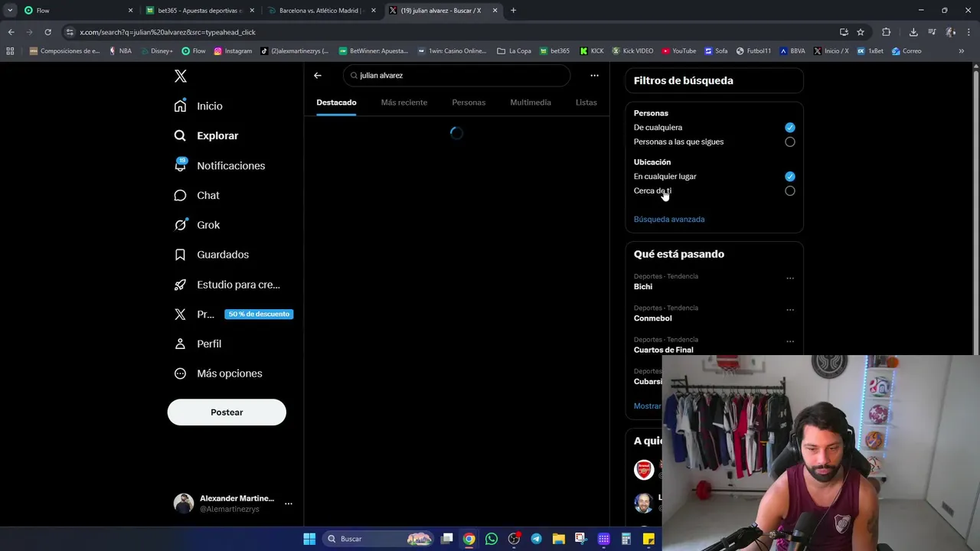Switch to the Listas tab

point(586,103)
